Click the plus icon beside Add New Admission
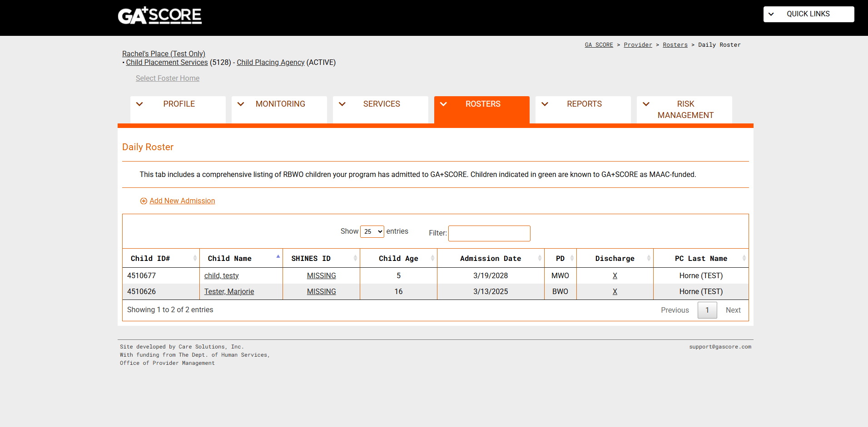Image resolution: width=868 pixels, height=427 pixels. tap(144, 201)
